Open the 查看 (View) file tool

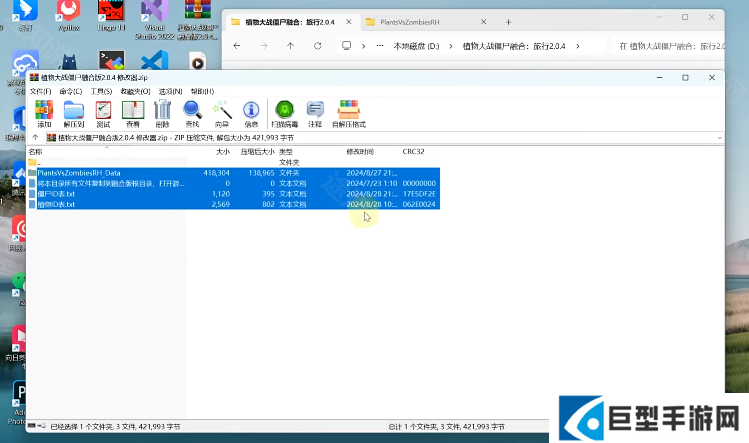click(x=133, y=113)
